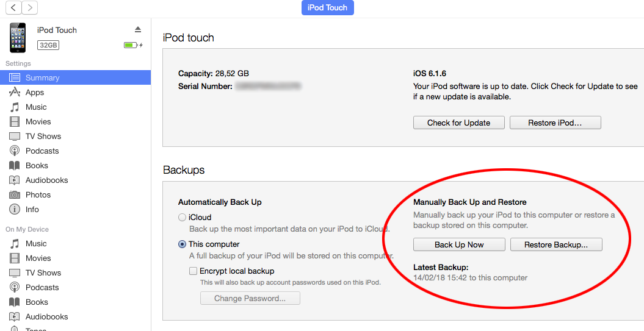
Task: Click the eject icon beside iPod Touch
Action: point(138,30)
